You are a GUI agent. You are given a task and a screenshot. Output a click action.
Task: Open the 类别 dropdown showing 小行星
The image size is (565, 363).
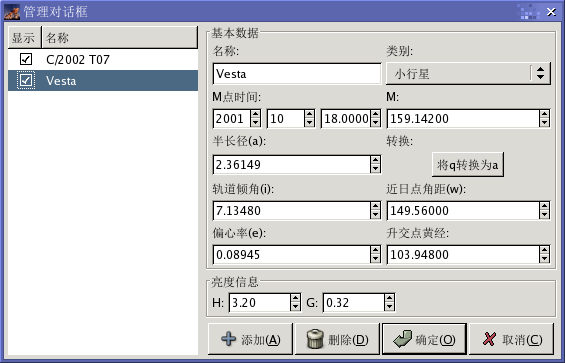468,74
